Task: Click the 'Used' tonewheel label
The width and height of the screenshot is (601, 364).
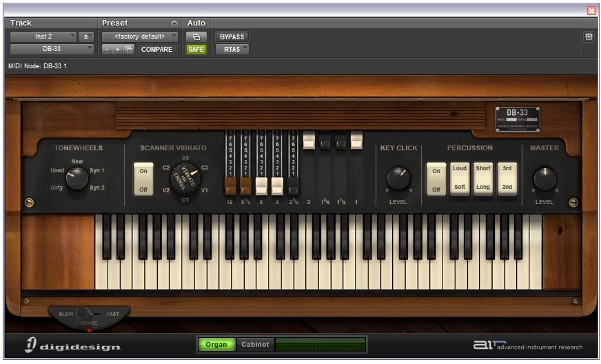Action: tap(57, 170)
